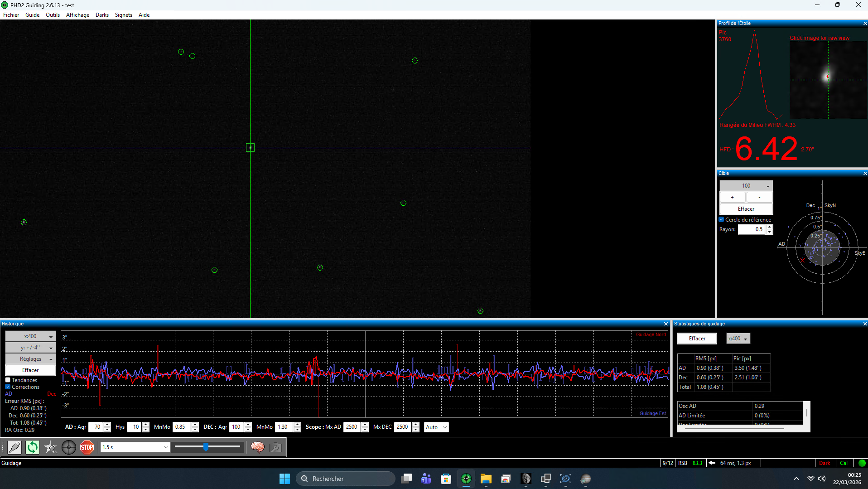The height and width of the screenshot is (489, 868).
Task: Start looping exposures with green arrows icon
Action: pyautogui.click(x=33, y=447)
